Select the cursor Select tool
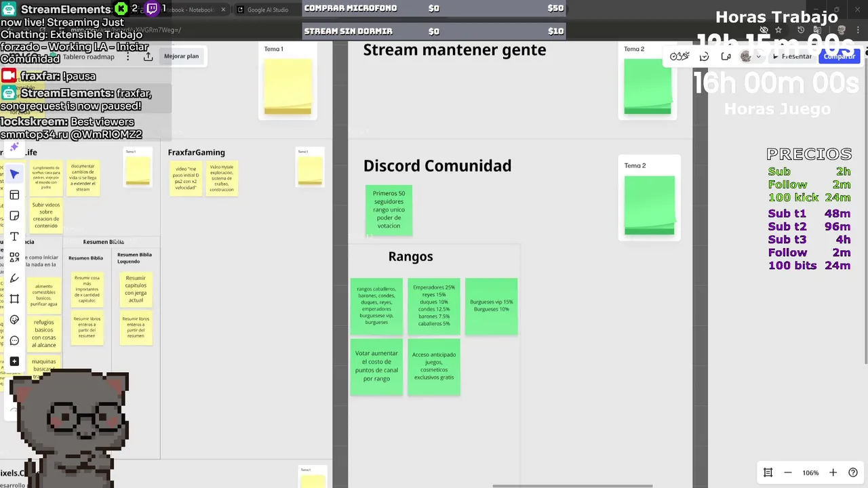The image size is (868, 488). point(14,174)
